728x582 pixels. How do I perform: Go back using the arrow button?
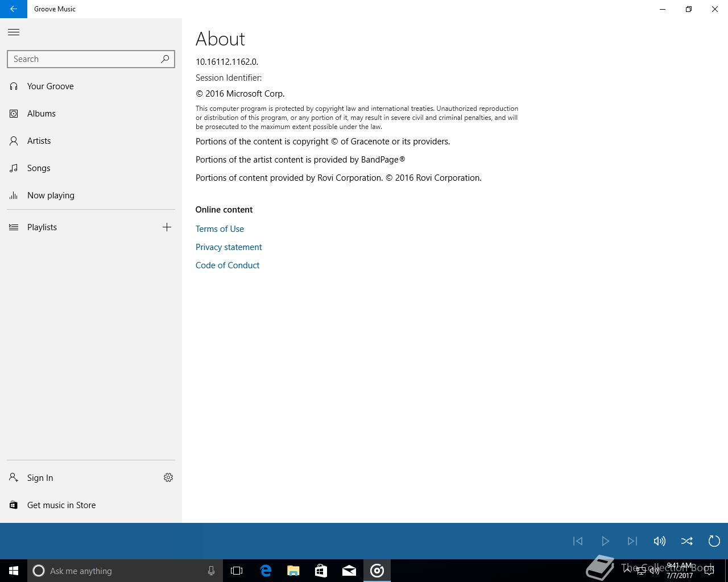14,9
